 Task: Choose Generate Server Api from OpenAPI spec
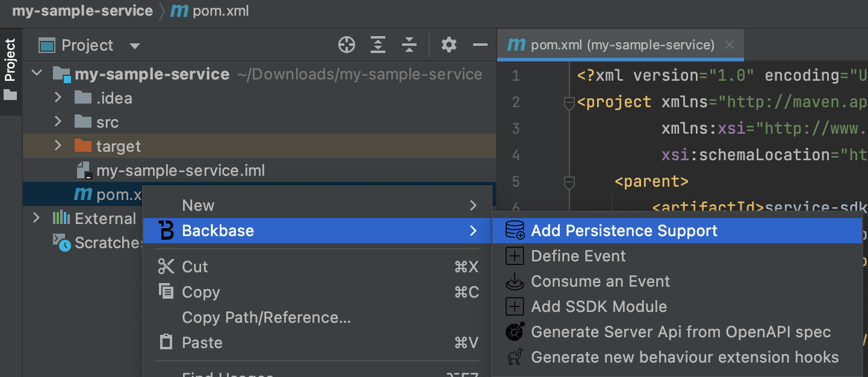677,332
